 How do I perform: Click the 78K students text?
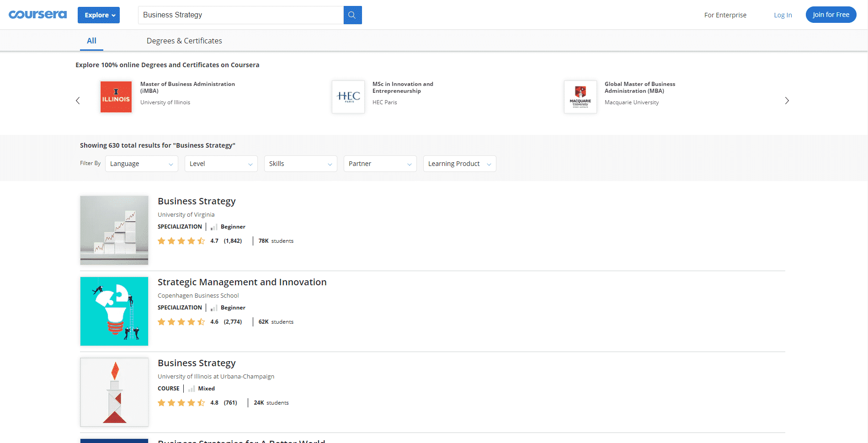tap(276, 241)
